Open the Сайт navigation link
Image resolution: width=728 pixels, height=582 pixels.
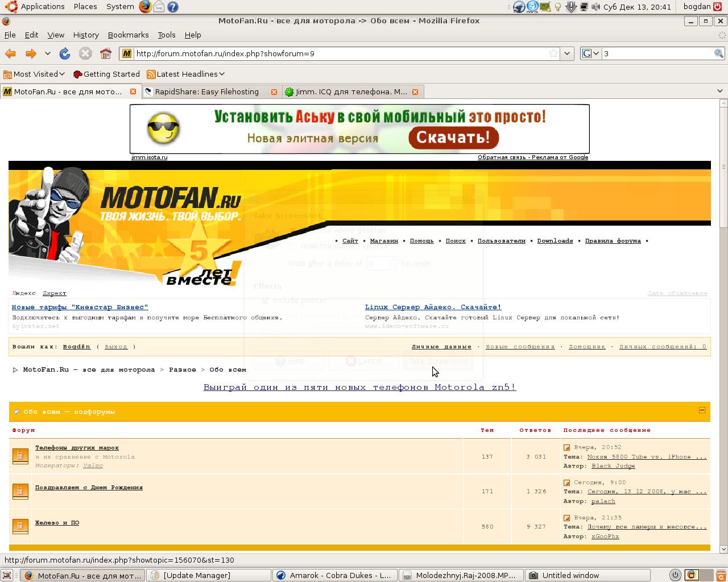click(x=350, y=240)
